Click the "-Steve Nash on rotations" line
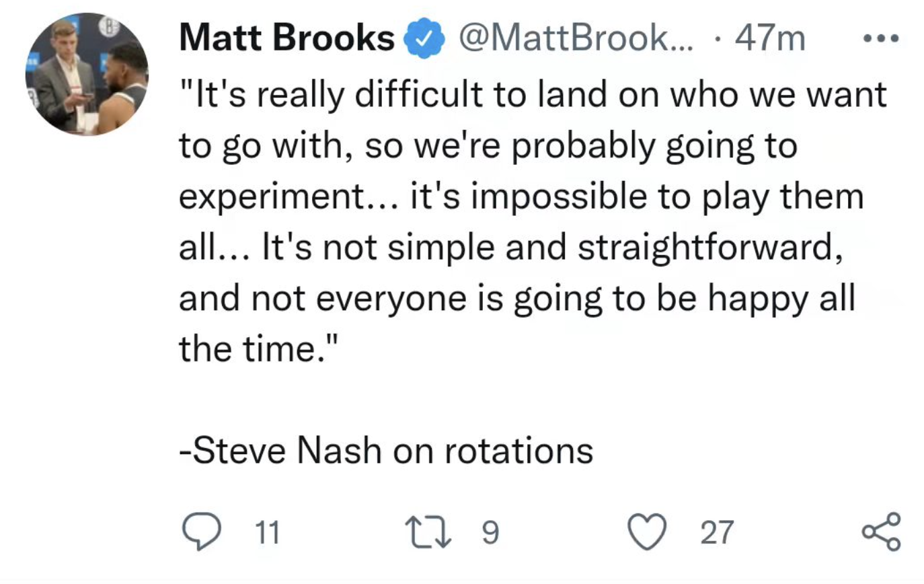Screen dimensions: 924x584 (386, 450)
